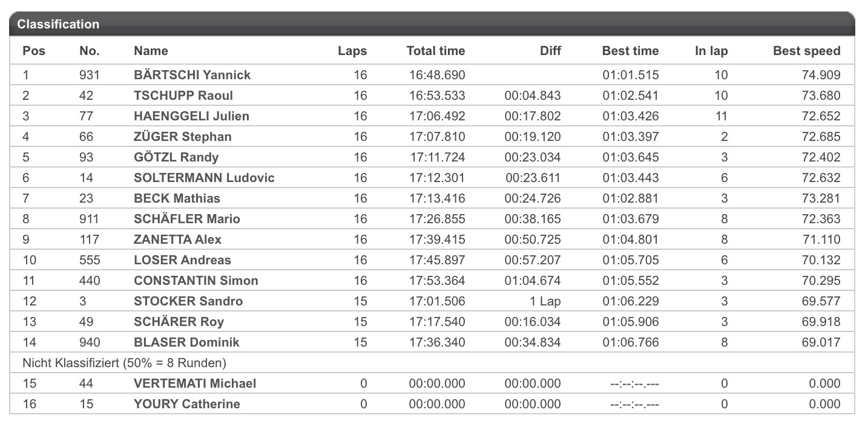Image resolution: width=868 pixels, height=427 pixels.
Task: Click the Diff column header
Action: coord(550,51)
